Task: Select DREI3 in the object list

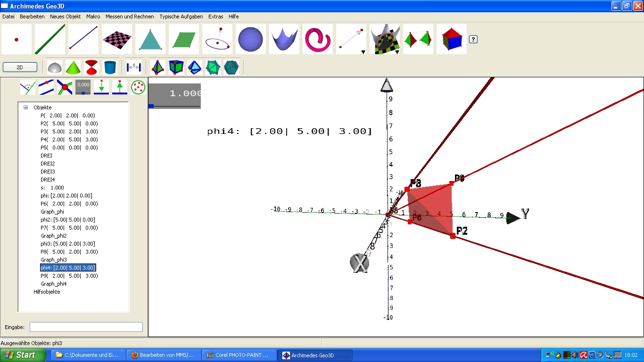Action: 48,172
